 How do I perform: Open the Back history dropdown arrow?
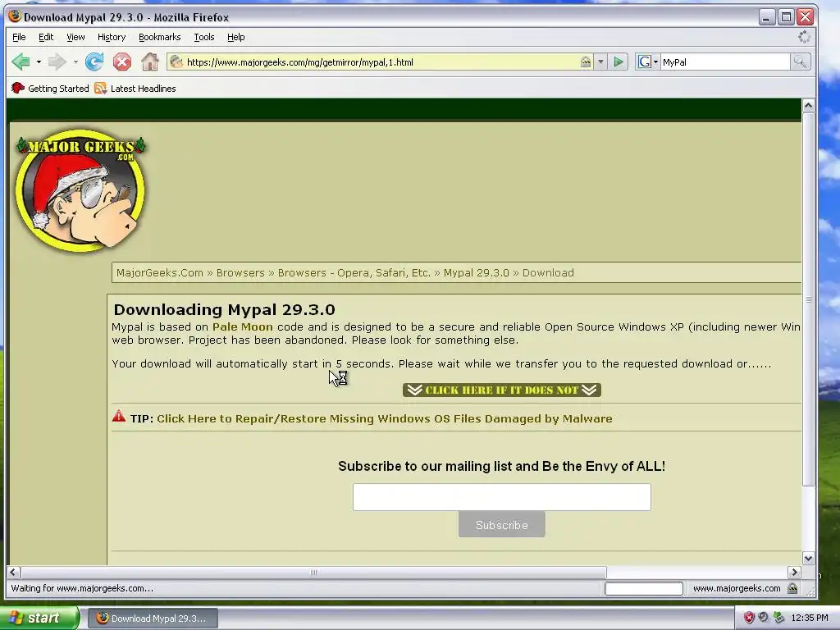pos(39,62)
